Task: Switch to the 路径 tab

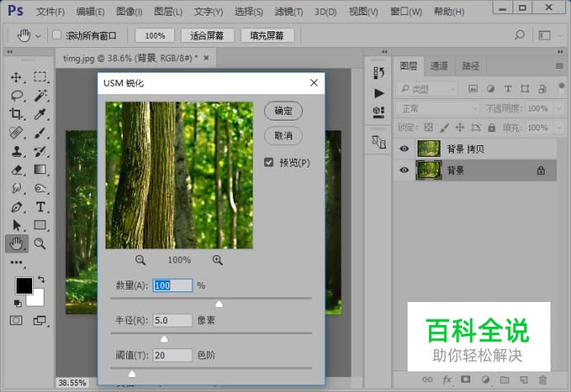Action: [470, 66]
